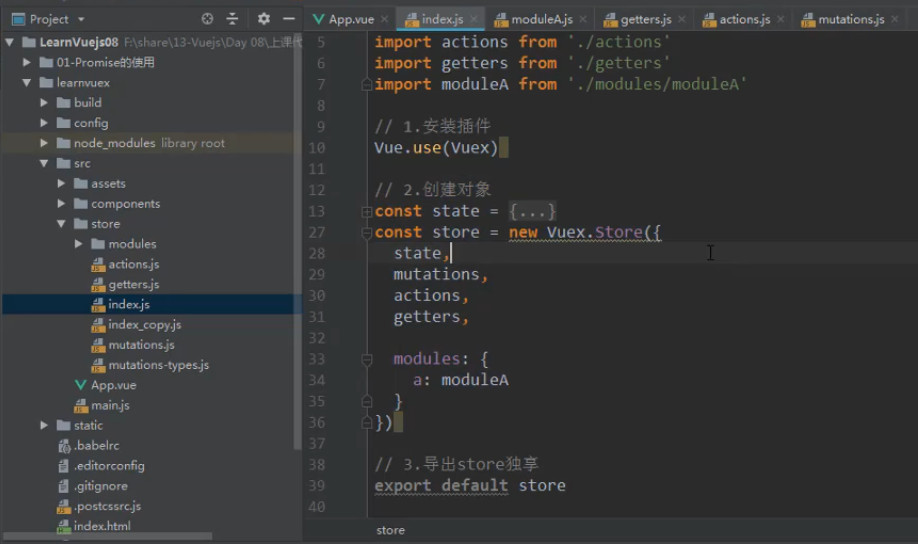Click the Project panel vertical scrollbar
The height and width of the screenshot is (544, 918).
click(297, 240)
